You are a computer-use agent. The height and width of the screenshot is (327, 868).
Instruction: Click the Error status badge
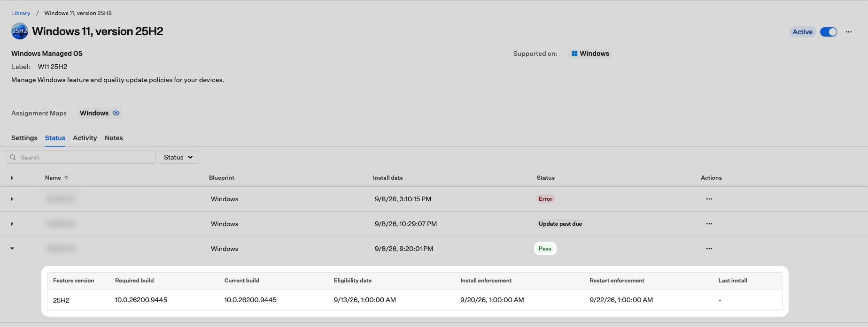point(545,199)
